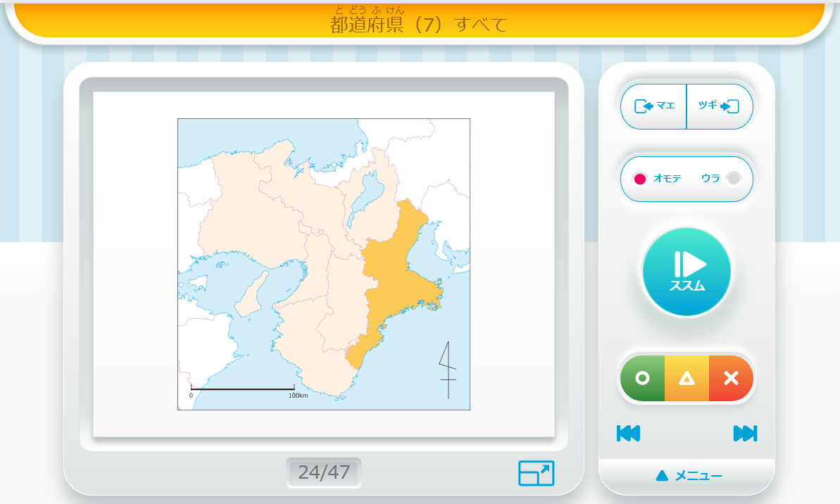Screen dimensions: 840x504
Task: Click the 24/47 card counter
Action: 324,472
